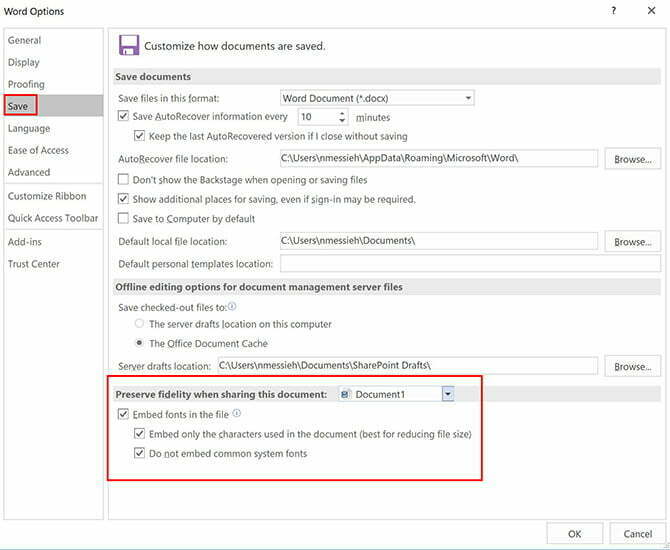This screenshot has width=670, height=550.
Task: Uncheck Embed fonts in the file
Action: [123, 414]
